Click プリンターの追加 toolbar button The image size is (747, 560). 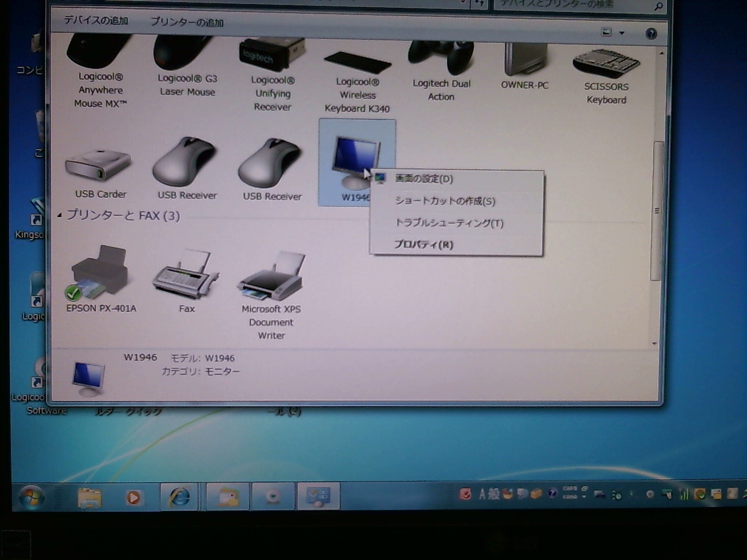tap(187, 22)
